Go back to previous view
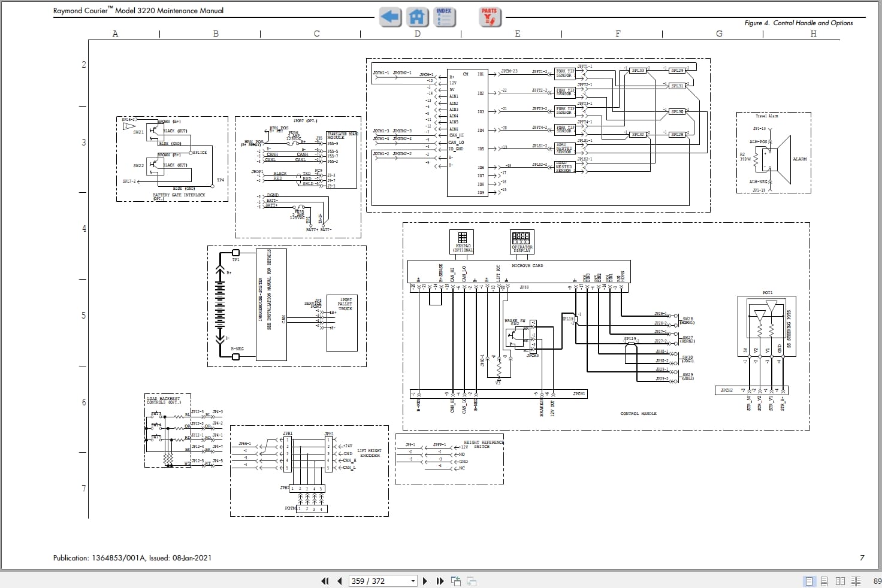The height and width of the screenshot is (588, 882). coord(456,581)
